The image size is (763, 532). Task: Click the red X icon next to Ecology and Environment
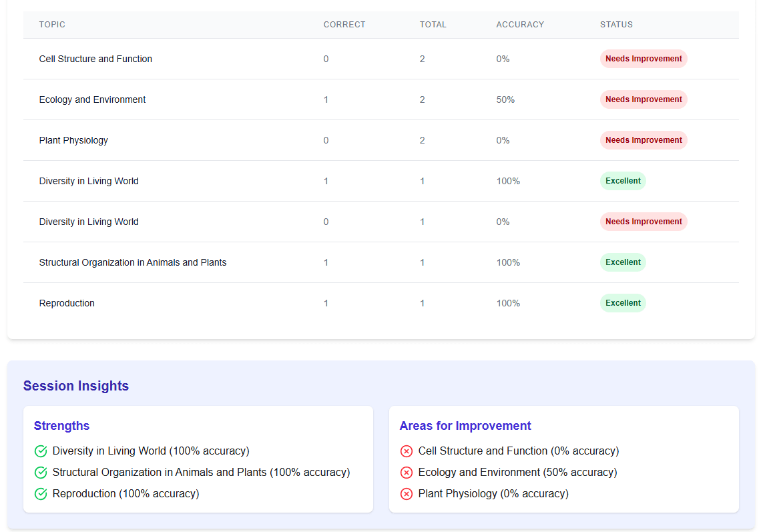(x=407, y=473)
